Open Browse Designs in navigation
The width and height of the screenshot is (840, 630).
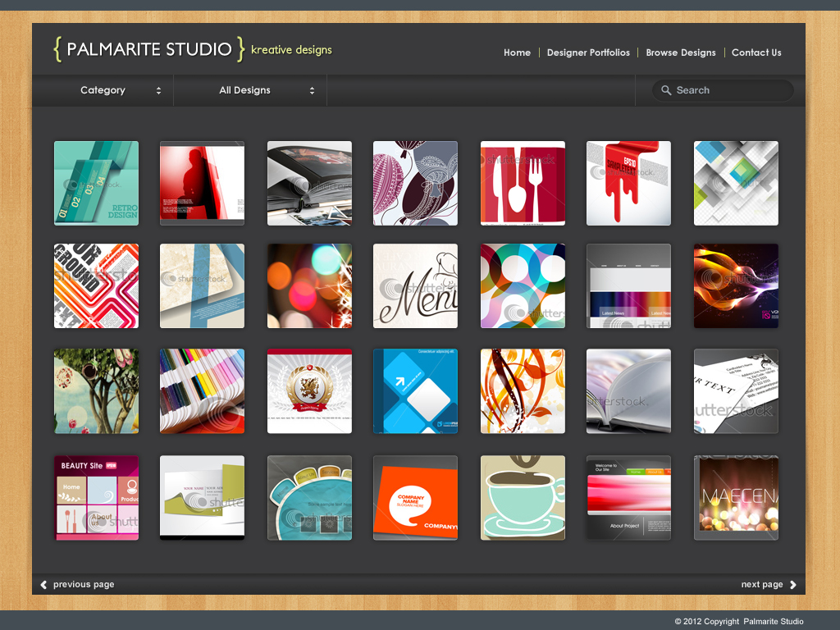(x=680, y=52)
